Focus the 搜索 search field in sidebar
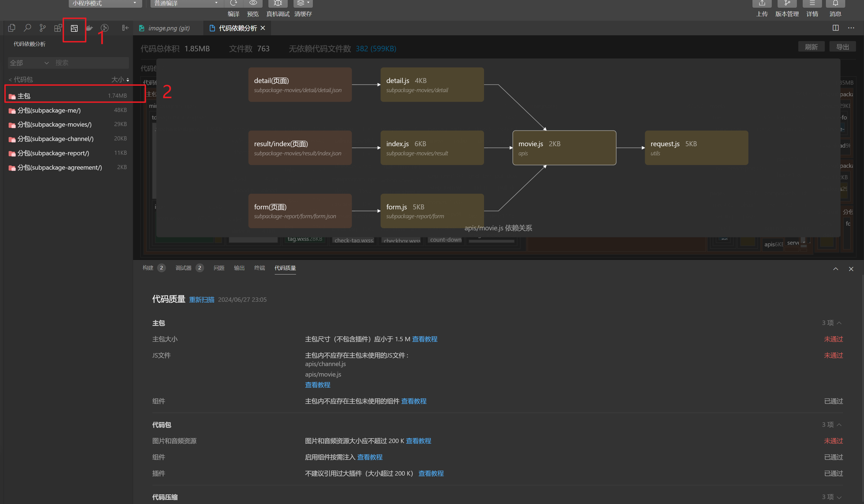The width and height of the screenshot is (864, 504). pos(91,63)
